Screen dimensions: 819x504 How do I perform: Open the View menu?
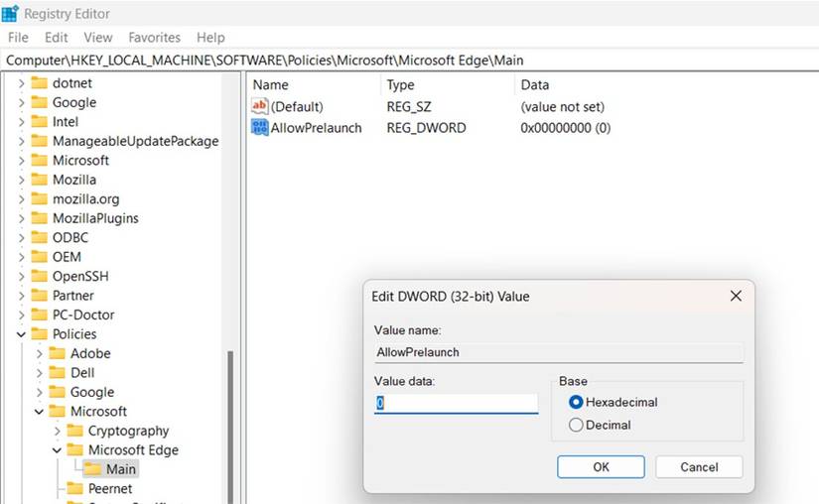pos(98,38)
